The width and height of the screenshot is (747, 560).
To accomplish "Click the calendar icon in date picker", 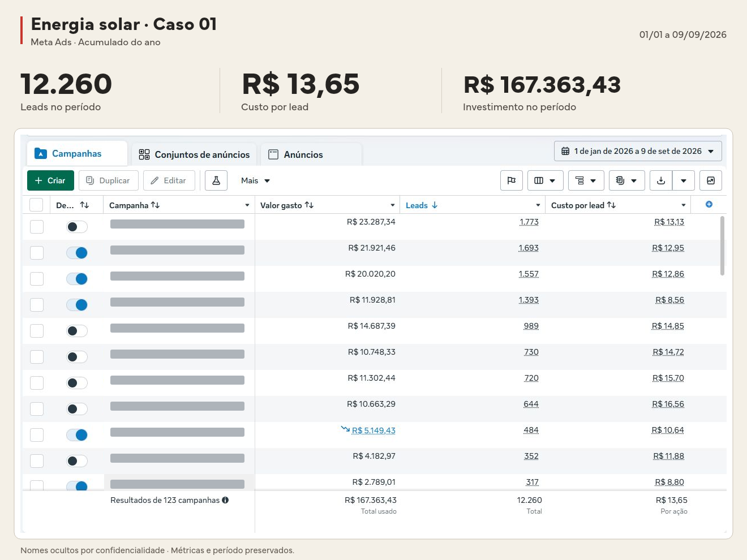I will point(565,151).
